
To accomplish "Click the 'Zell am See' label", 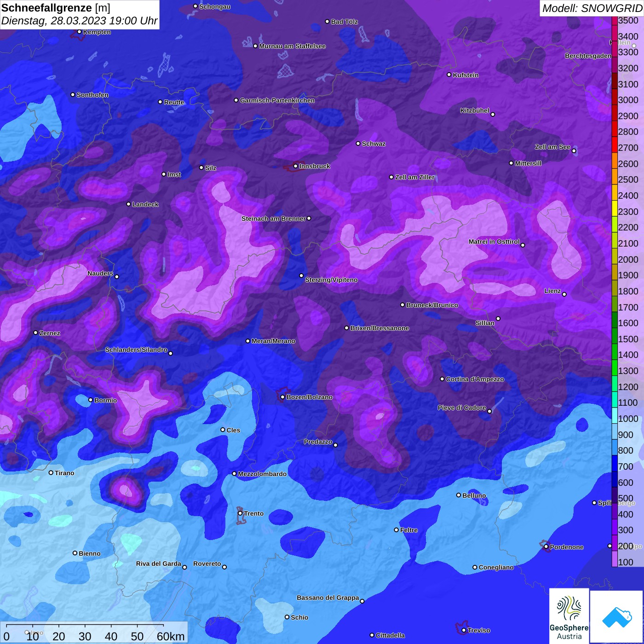I will point(552,147).
